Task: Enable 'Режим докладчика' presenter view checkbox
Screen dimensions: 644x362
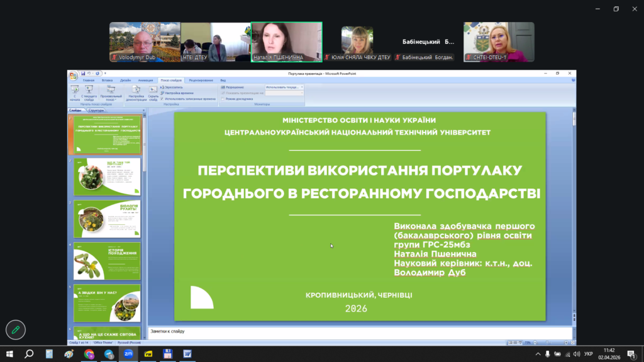Action: [223, 99]
